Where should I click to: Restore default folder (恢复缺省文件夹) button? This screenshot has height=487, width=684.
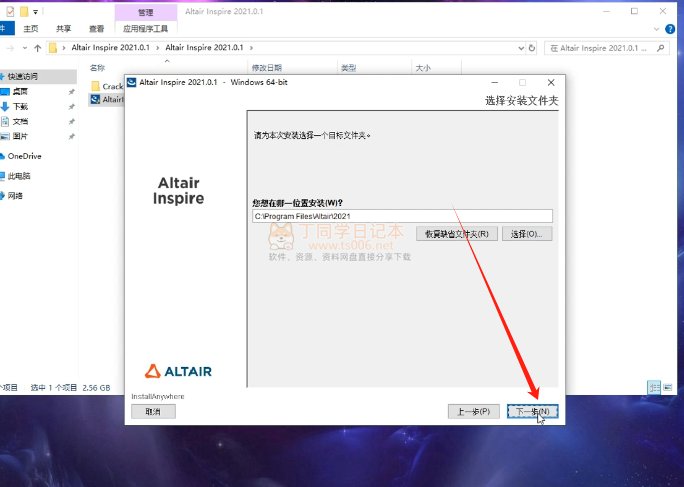pyautogui.click(x=457, y=234)
